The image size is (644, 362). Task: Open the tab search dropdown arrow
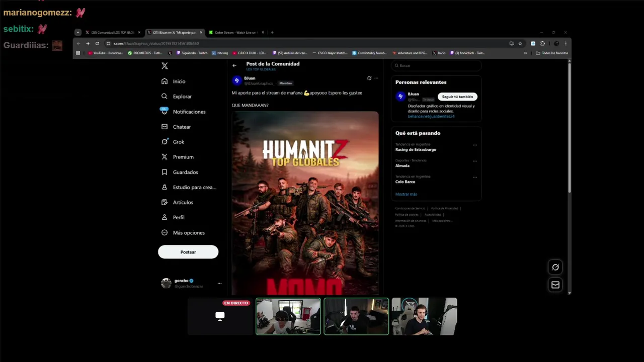click(77, 33)
